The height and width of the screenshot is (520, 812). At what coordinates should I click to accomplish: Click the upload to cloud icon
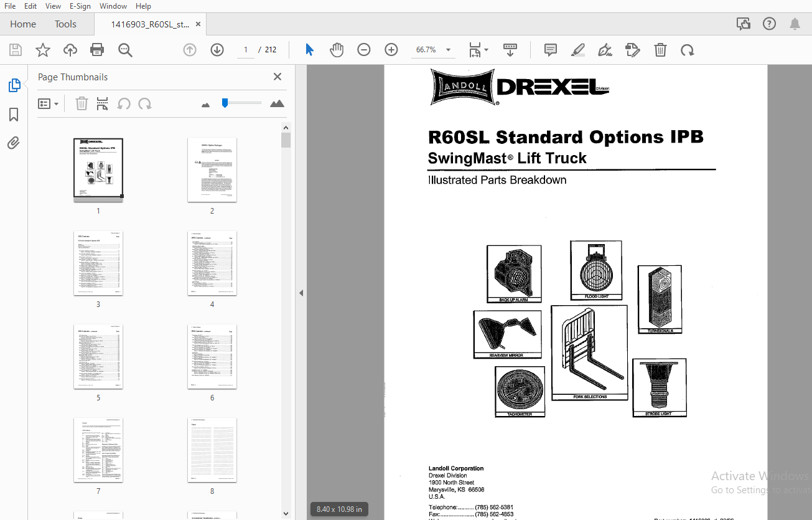(70, 50)
